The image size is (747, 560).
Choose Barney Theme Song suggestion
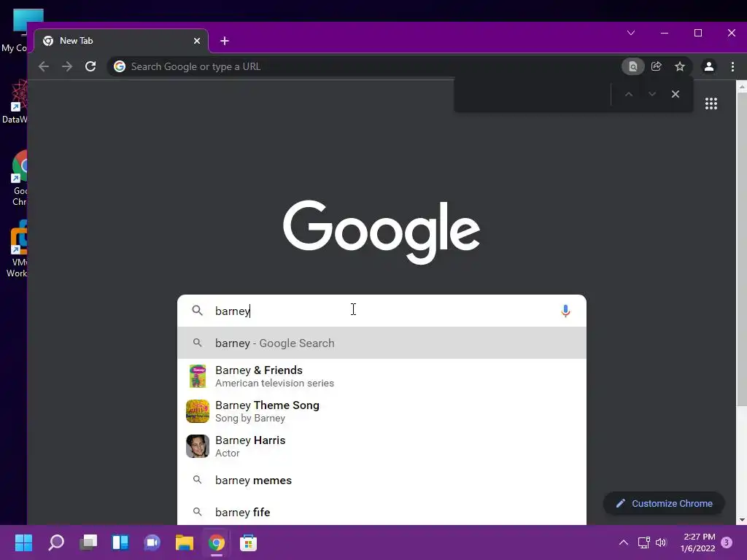coord(382,411)
